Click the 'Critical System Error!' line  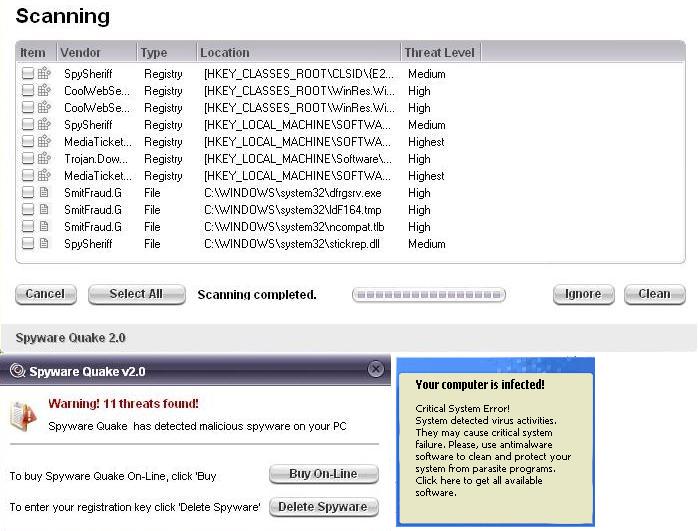pyautogui.click(x=462, y=408)
